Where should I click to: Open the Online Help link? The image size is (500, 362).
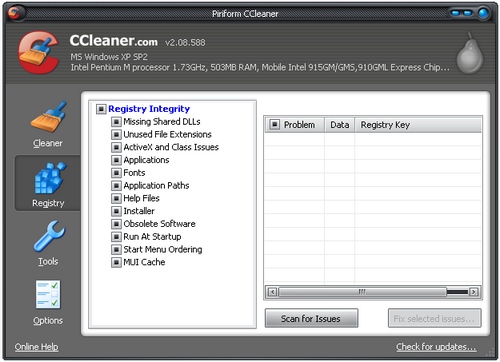(x=36, y=347)
